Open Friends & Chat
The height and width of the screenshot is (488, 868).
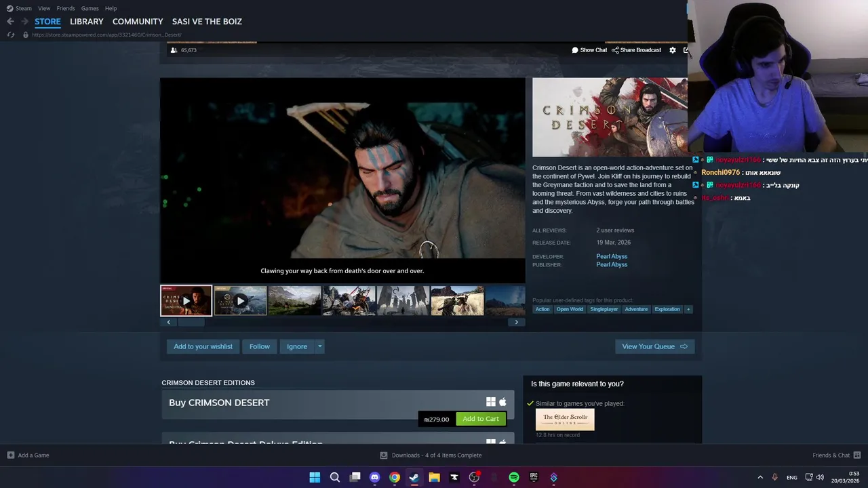837,455
